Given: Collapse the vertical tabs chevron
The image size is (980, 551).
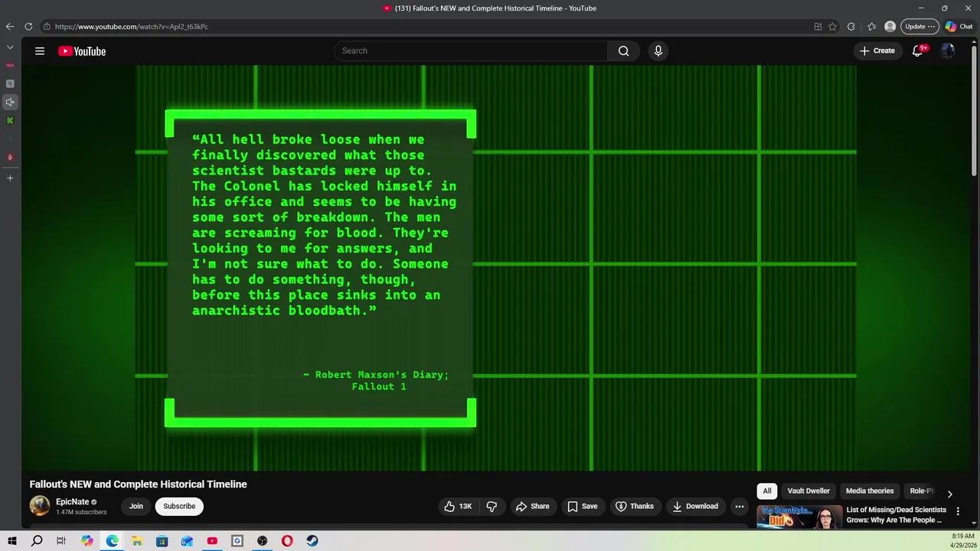Looking at the screenshot, I should (x=10, y=47).
